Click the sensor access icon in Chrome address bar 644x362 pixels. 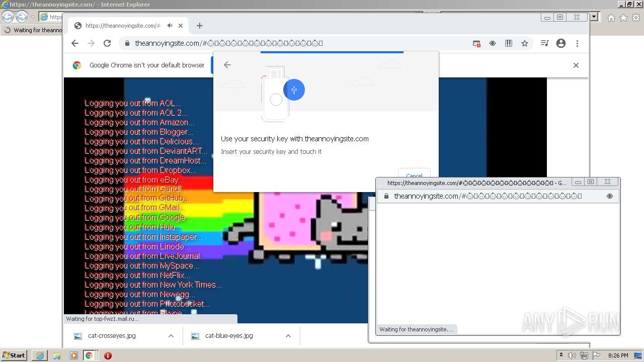[493, 44]
